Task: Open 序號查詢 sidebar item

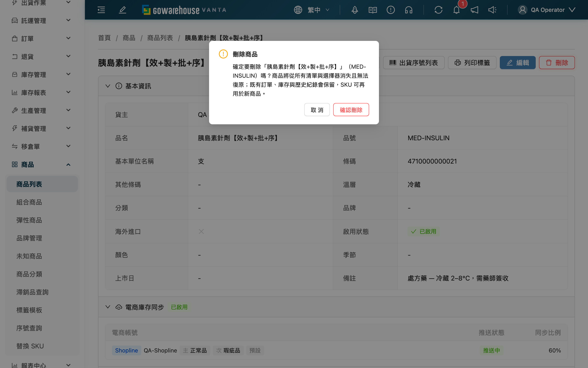Action: pyautogui.click(x=42, y=328)
